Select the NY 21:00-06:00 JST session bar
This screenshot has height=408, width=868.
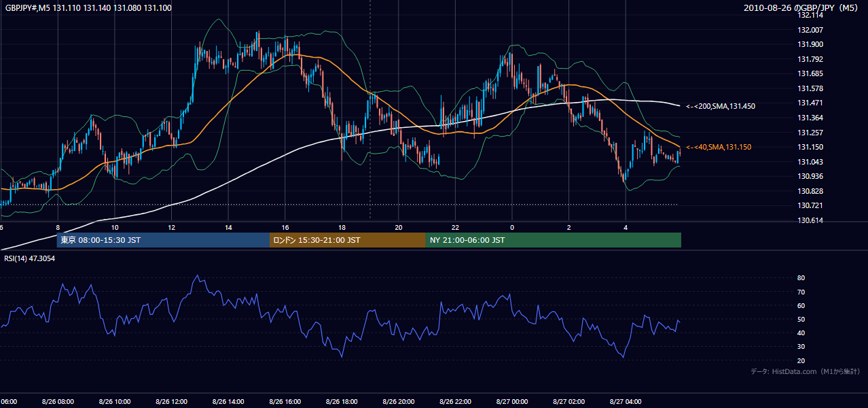point(554,240)
